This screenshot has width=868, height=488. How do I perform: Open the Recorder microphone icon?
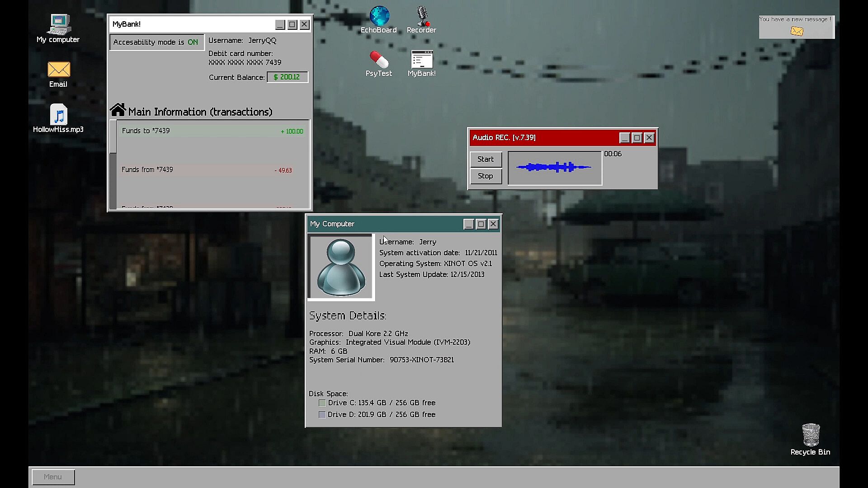[422, 17]
